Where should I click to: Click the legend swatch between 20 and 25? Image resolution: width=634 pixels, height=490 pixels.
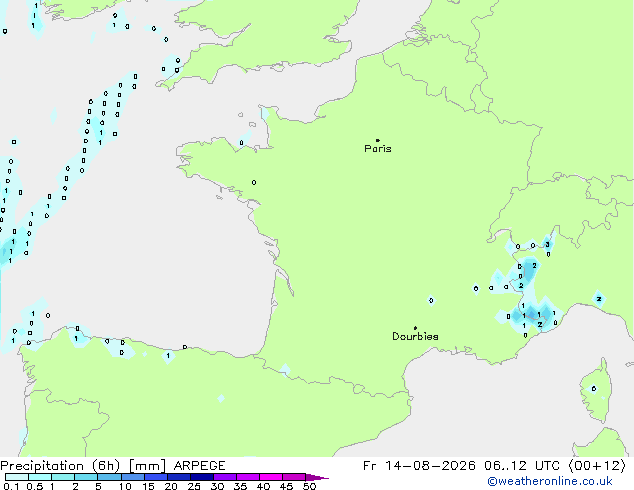click(x=178, y=477)
